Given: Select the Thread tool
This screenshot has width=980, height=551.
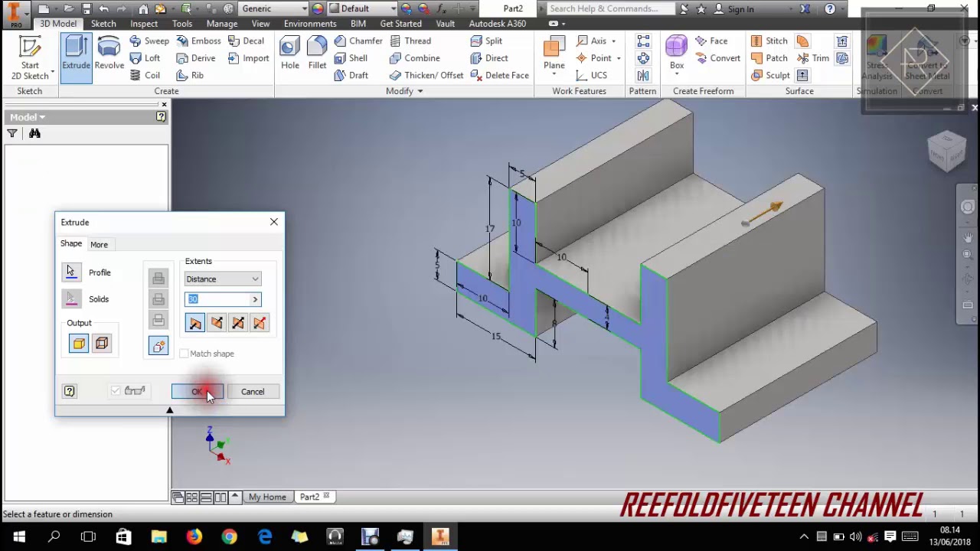Looking at the screenshot, I should tap(410, 41).
